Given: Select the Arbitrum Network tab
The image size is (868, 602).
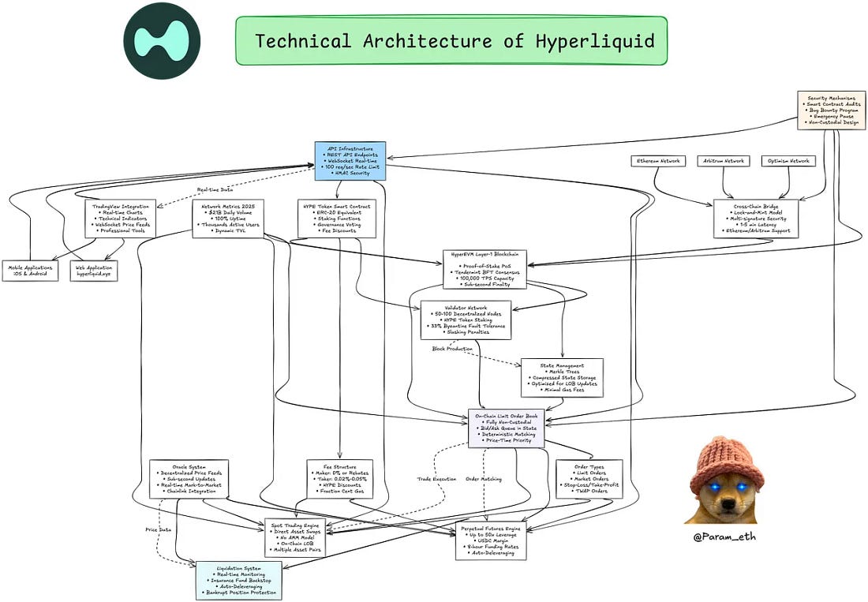Looking at the screenshot, I should point(722,160).
